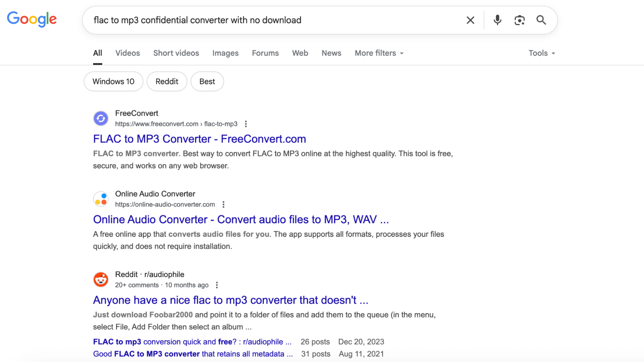Expand the More filters dropdown
The height and width of the screenshot is (362, 644).
tap(379, 53)
